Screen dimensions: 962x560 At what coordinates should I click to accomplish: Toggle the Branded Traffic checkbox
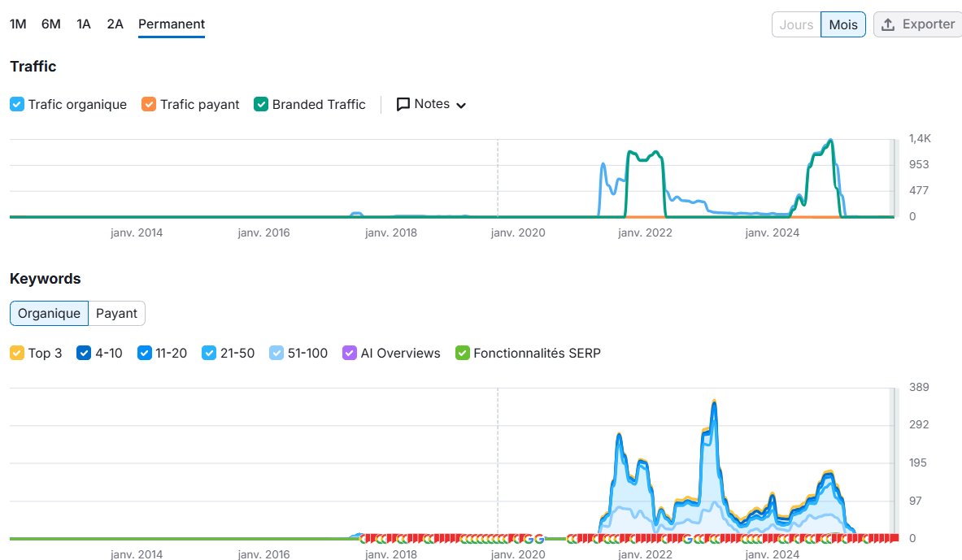point(261,104)
